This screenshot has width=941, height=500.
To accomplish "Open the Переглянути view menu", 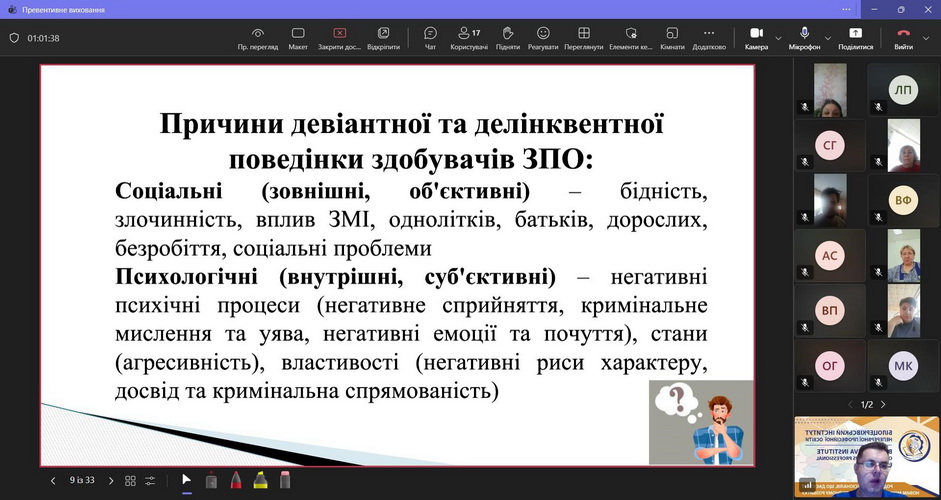I will click(583, 38).
